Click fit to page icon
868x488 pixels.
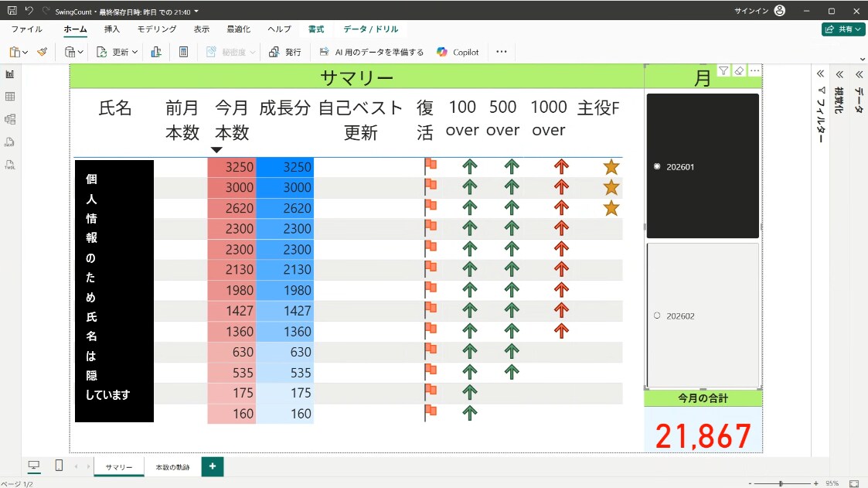(854, 483)
